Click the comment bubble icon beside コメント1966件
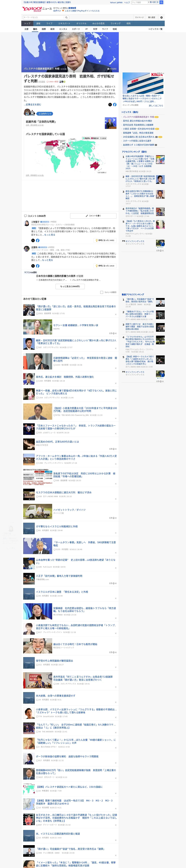186x868 pixels. pos(25,216)
